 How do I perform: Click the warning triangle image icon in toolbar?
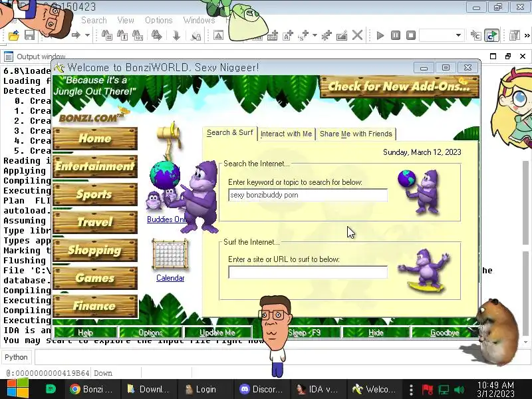click(x=218, y=35)
